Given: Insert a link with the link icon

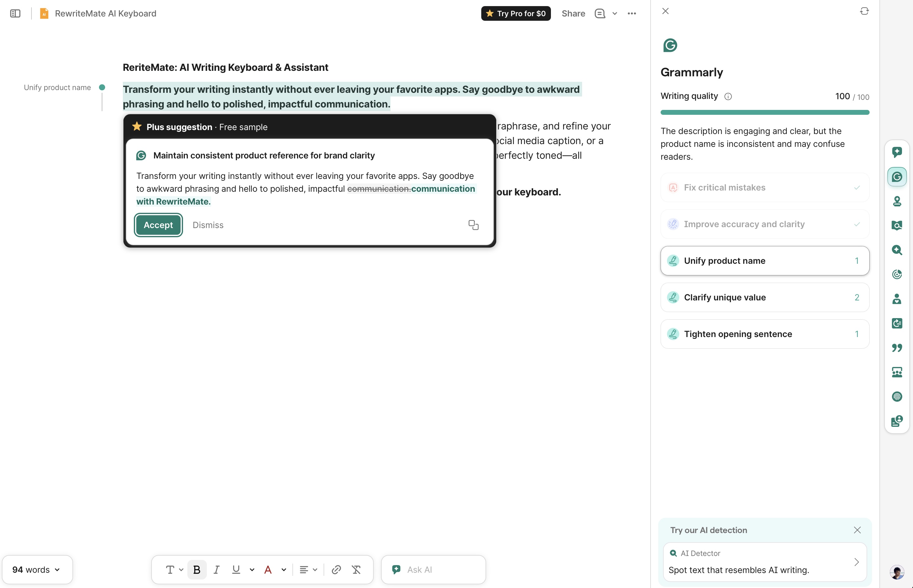Looking at the screenshot, I should (336, 570).
